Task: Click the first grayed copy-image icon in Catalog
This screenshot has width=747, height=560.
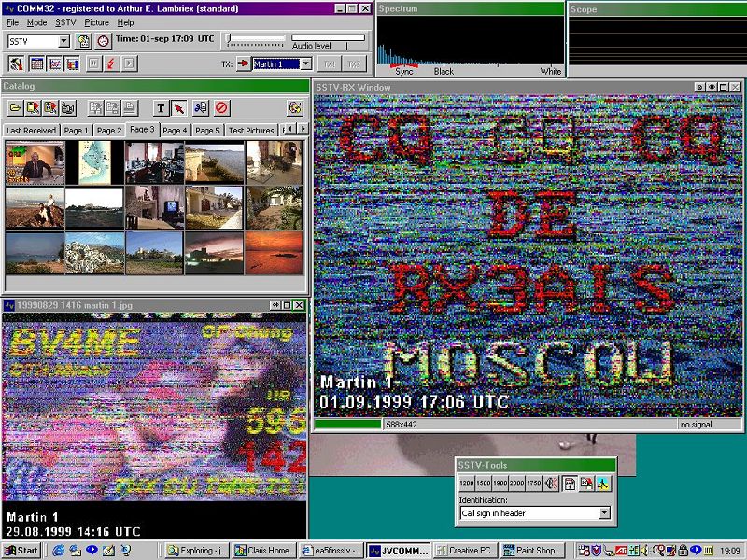Action: point(95,107)
